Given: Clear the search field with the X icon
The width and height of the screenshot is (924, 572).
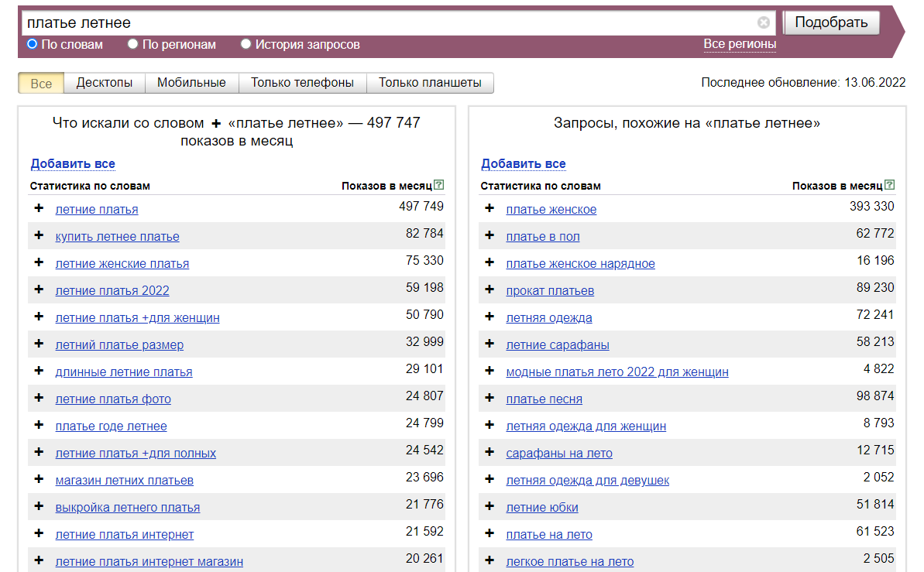Looking at the screenshot, I should [x=763, y=23].
